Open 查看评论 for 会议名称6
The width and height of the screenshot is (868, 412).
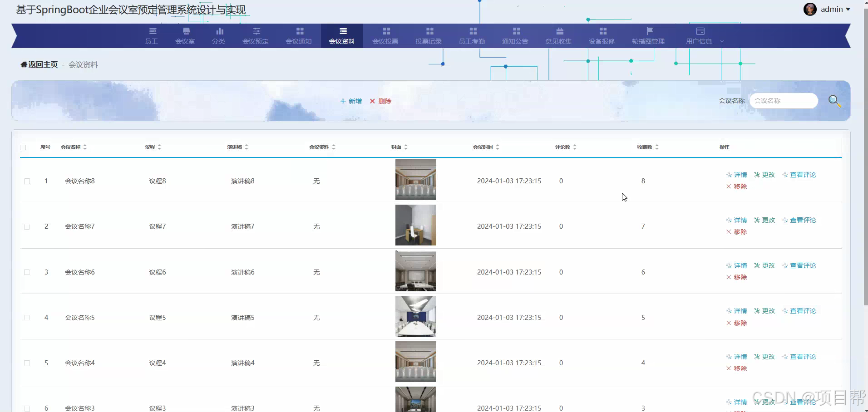point(799,265)
